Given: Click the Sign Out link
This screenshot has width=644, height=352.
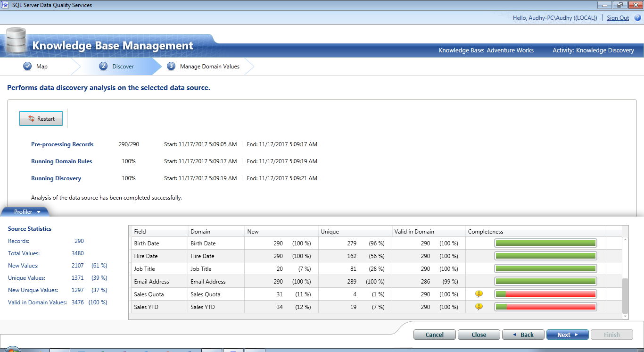Looking at the screenshot, I should tap(618, 17).
